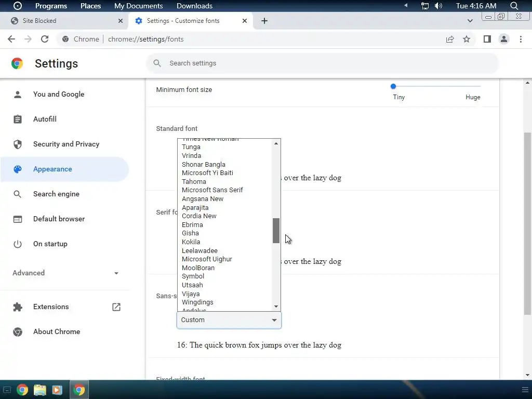Choose Leelawadee font option

(x=225, y=251)
